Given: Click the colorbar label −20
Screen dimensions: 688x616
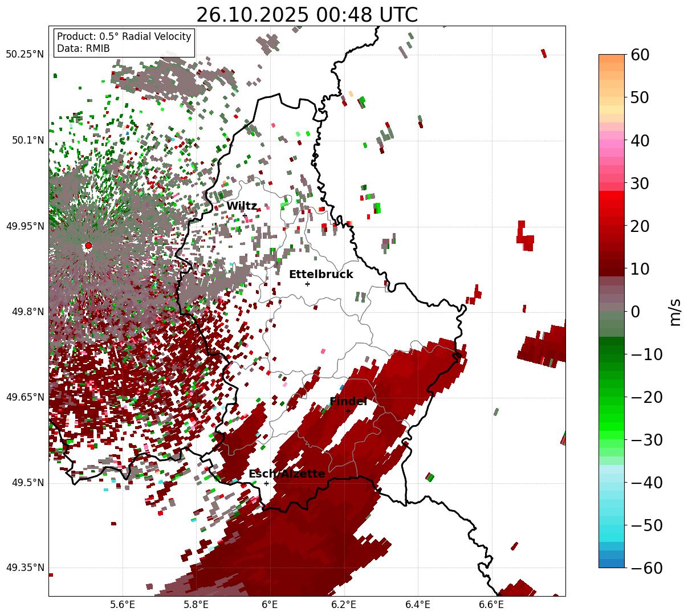Looking at the screenshot, I should pyautogui.click(x=646, y=397).
